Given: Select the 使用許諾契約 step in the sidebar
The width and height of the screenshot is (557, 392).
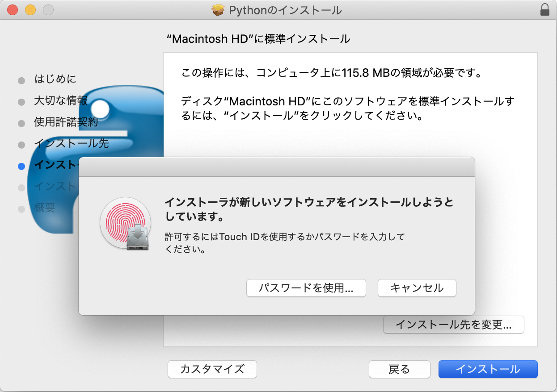Looking at the screenshot, I should (66, 122).
